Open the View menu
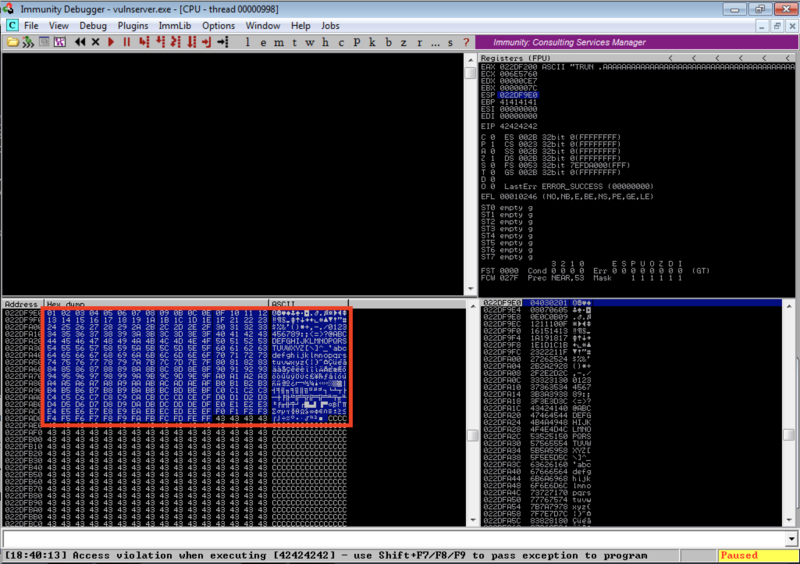This screenshot has height=564, width=800. (59, 26)
